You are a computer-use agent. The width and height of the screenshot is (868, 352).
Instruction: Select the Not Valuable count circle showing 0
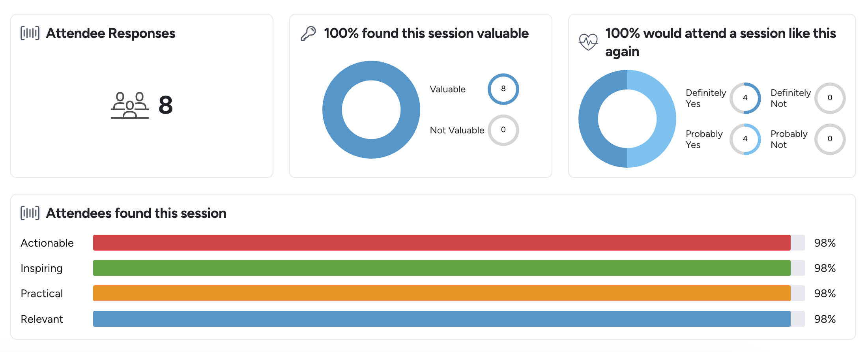point(503,130)
